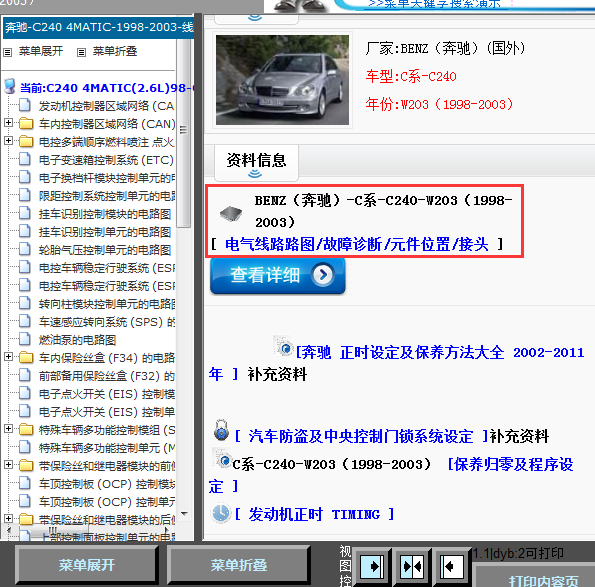595x587 pixels.
Task: Click folder icon for 车内控制器区域网络 (CAN)
Action: click(26, 123)
